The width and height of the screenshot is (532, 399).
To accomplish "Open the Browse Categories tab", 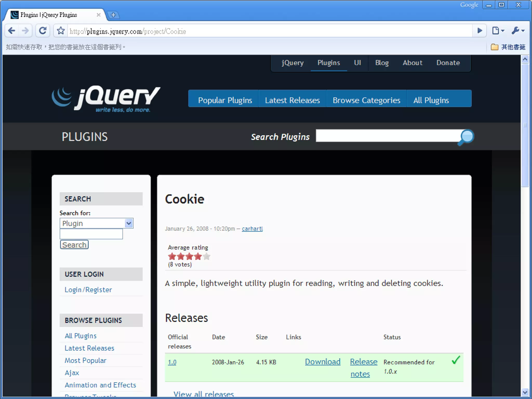I will pos(366,100).
